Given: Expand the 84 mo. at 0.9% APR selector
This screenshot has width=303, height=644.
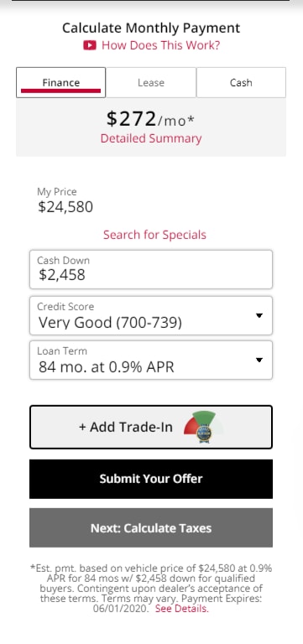Looking at the screenshot, I should point(151,360).
